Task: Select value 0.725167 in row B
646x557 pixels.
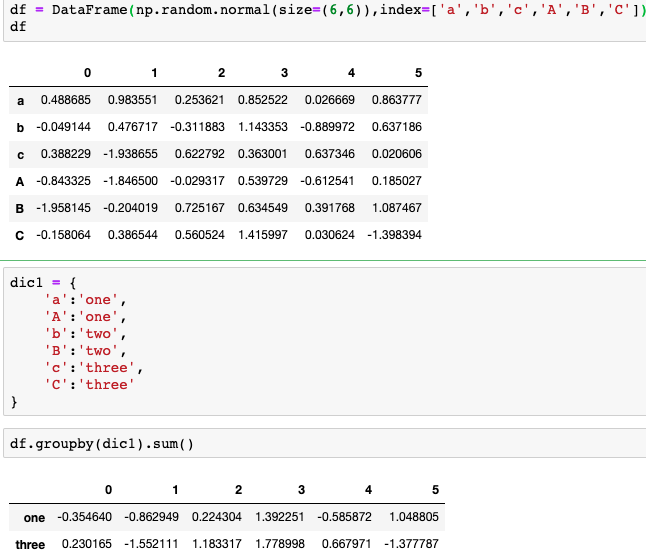Action: (200, 208)
